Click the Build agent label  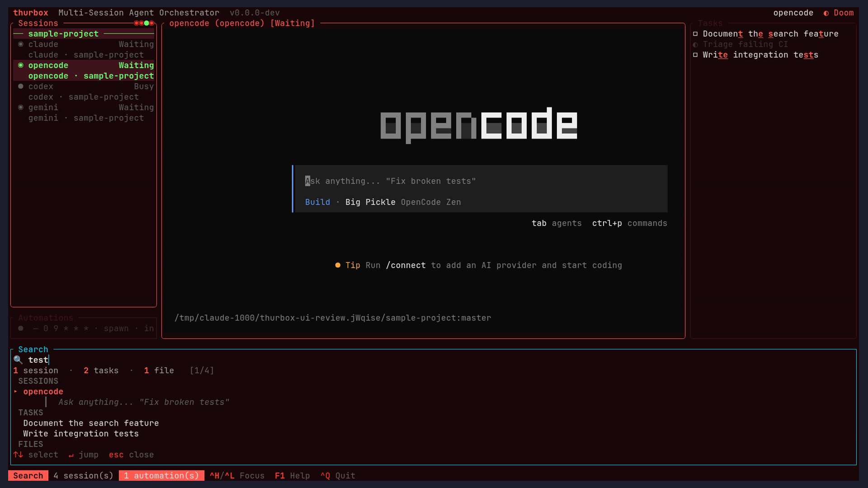[x=317, y=202]
